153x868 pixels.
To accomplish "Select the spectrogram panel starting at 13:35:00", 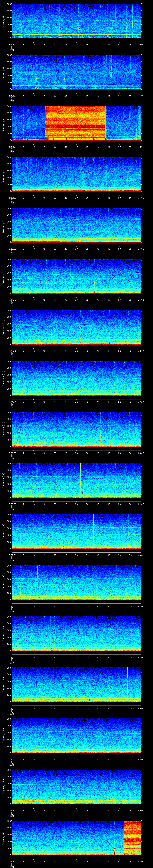I will pos(76,327).
